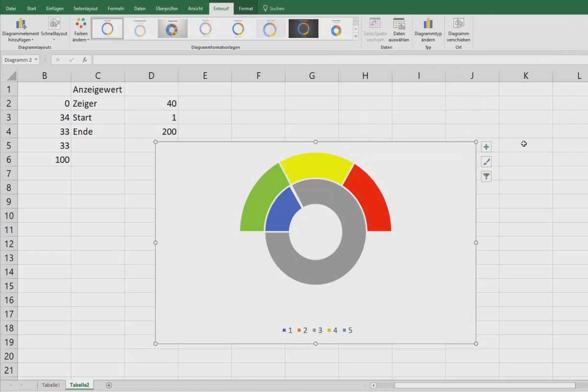The width and height of the screenshot is (588, 392).
Task: Select Diagramm verschieben in the ribbon
Action: [458, 29]
